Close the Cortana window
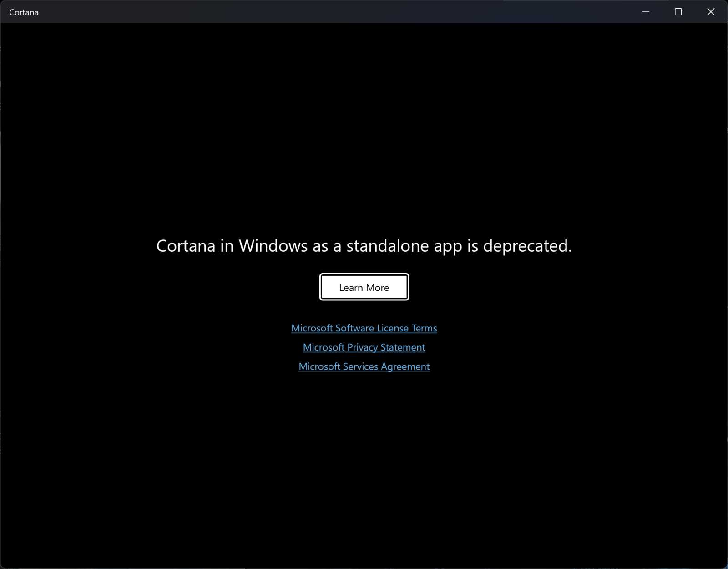The height and width of the screenshot is (569, 728). point(711,12)
